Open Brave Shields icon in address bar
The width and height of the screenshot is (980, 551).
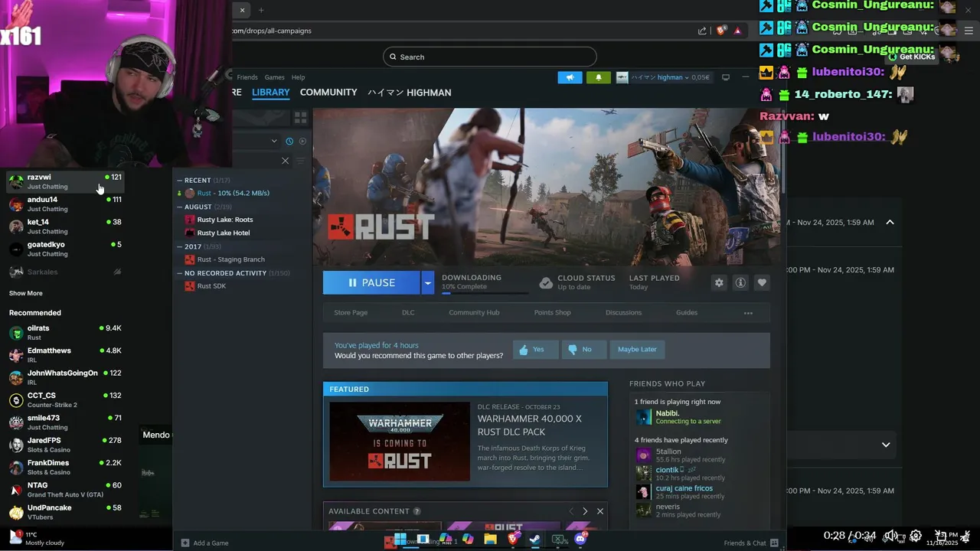pyautogui.click(x=720, y=31)
